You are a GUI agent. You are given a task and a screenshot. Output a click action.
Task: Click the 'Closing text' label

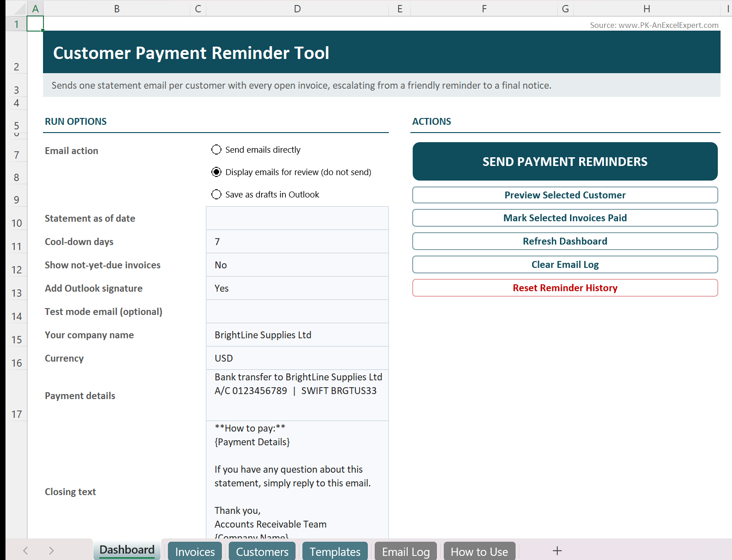tap(70, 492)
